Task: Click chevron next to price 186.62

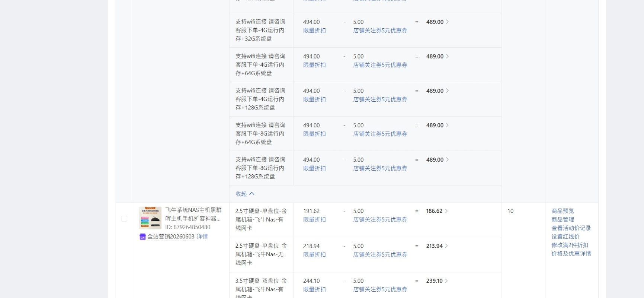Action: (446, 211)
